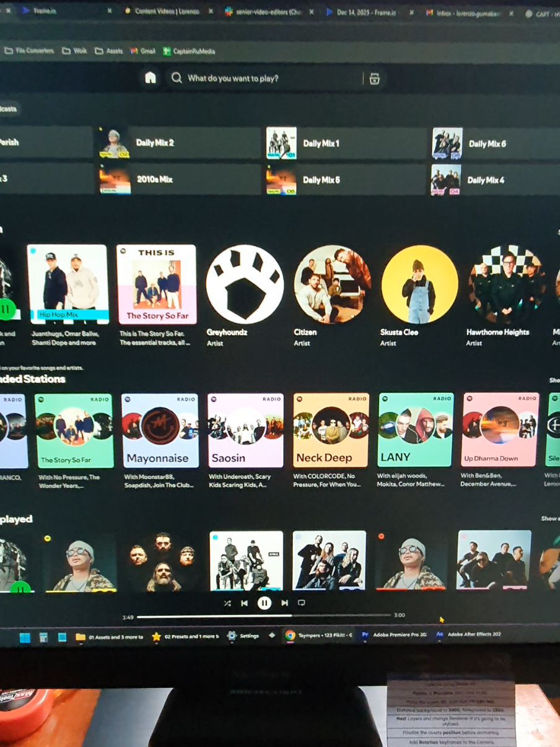Skip to the next track
560x747 pixels.
[x=284, y=603]
